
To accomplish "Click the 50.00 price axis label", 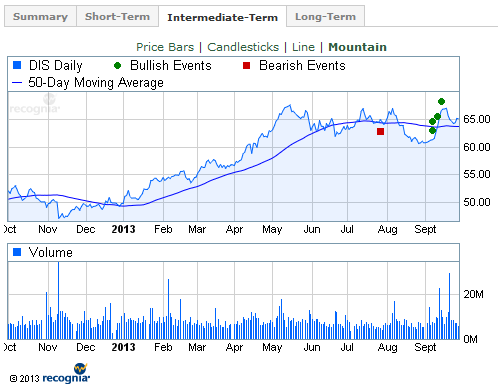I will 477,202.
